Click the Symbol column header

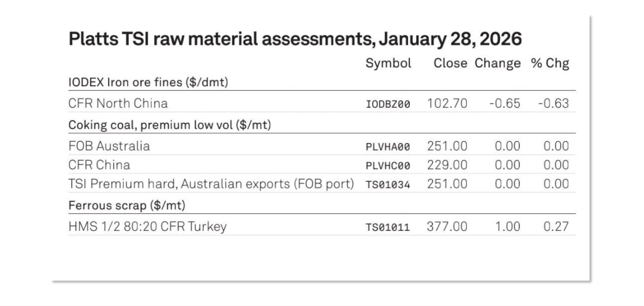[x=388, y=63]
